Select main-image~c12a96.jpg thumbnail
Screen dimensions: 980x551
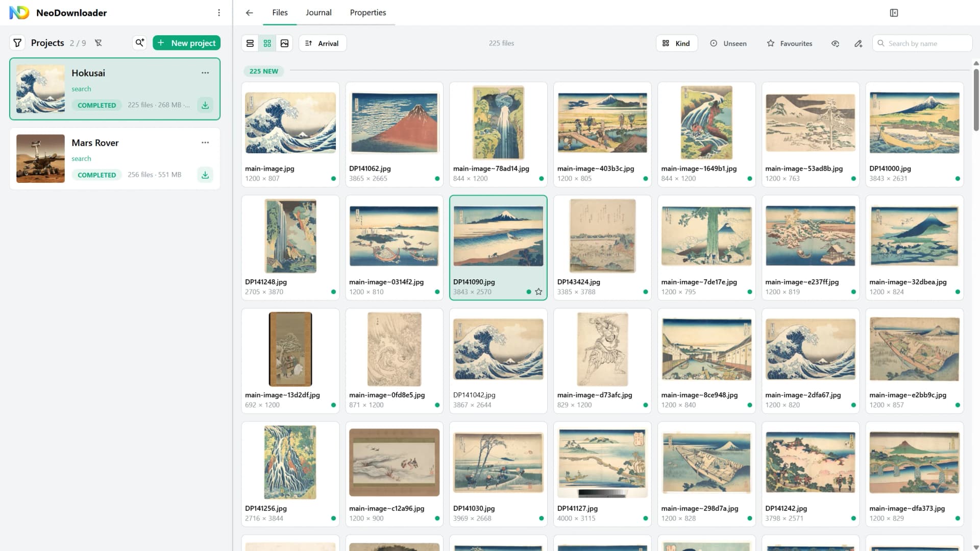tap(395, 463)
